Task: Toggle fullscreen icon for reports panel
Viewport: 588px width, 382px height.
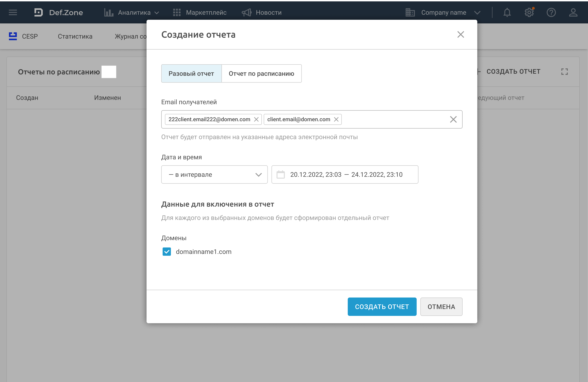Action: [565, 72]
